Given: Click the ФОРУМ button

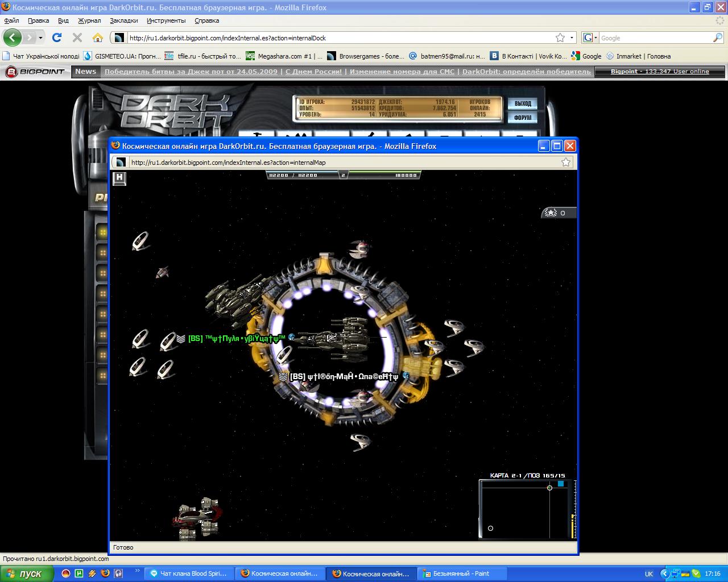Looking at the screenshot, I should [x=523, y=118].
